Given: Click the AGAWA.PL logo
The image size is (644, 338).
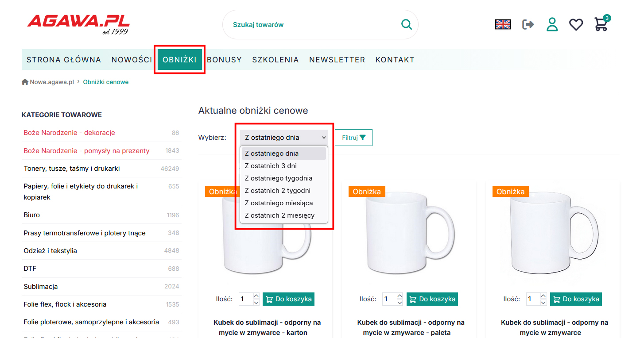Looking at the screenshot, I should pos(78,24).
